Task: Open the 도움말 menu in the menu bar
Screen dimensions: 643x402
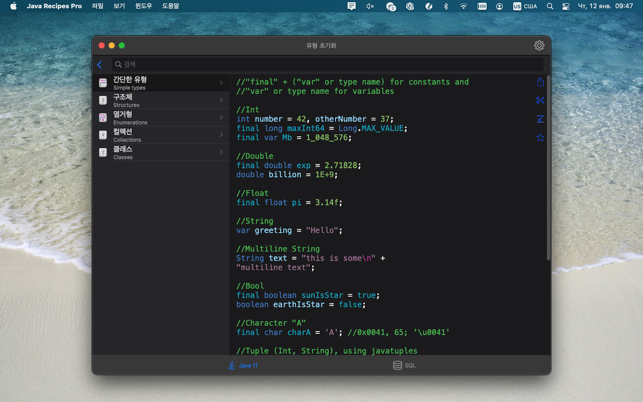Action: [x=171, y=6]
